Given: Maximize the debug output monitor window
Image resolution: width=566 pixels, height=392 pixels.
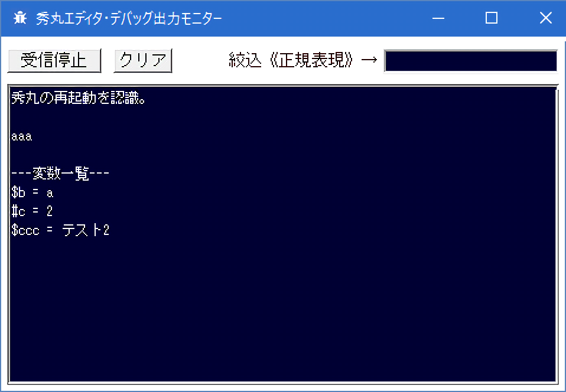Looking at the screenshot, I should tap(492, 18).
